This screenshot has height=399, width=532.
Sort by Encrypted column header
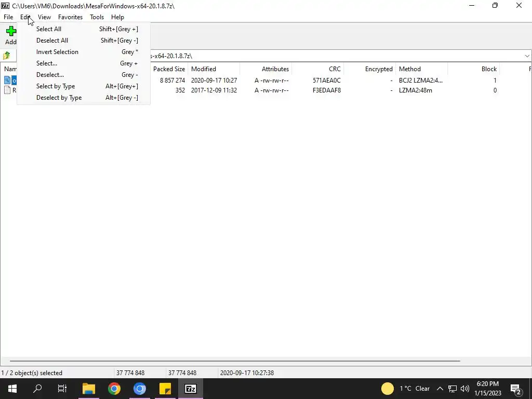(x=369, y=69)
